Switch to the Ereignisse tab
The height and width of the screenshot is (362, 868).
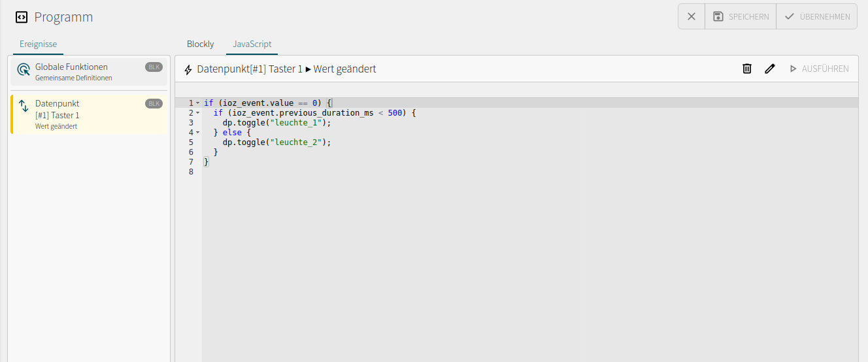[x=38, y=44]
